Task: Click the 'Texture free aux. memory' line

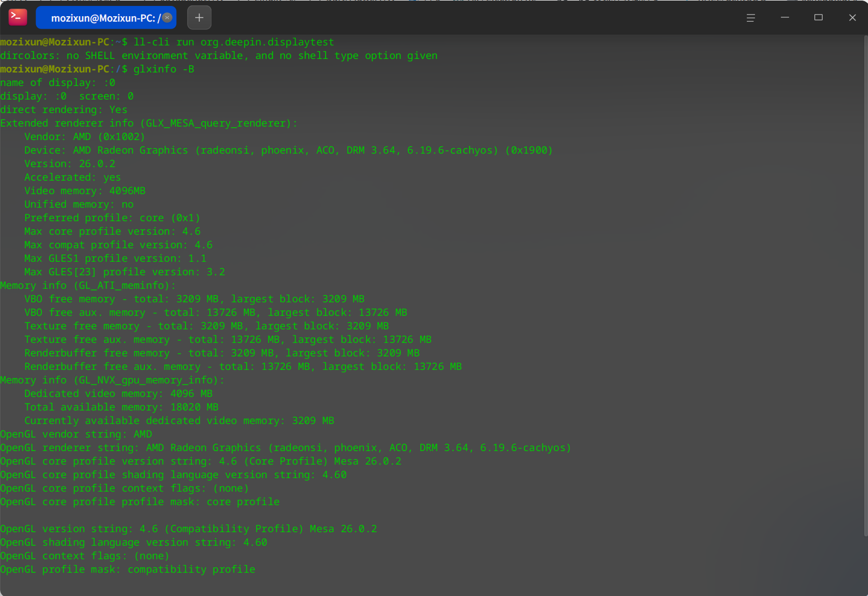Action: pos(228,340)
